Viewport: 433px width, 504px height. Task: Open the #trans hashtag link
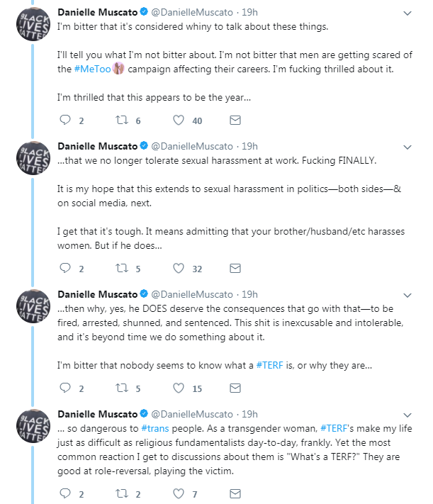tap(155, 428)
